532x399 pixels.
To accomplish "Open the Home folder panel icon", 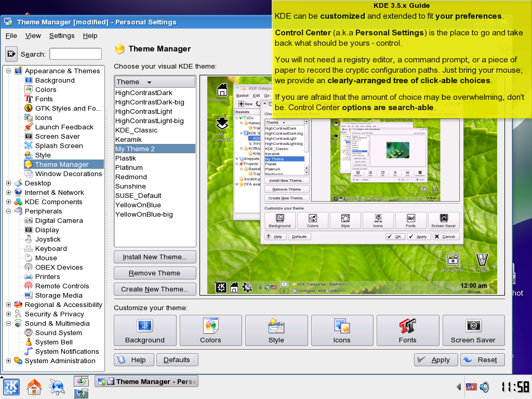I will coord(34,387).
